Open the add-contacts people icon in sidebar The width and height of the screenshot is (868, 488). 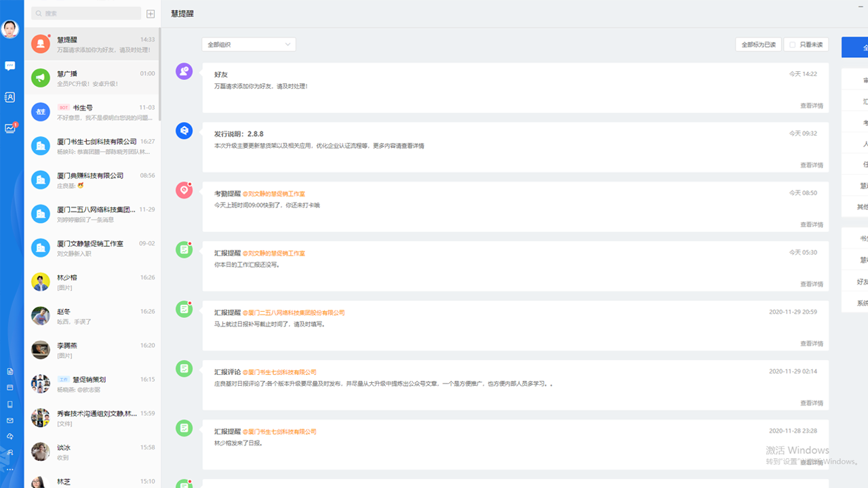pyautogui.click(x=9, y=453)
